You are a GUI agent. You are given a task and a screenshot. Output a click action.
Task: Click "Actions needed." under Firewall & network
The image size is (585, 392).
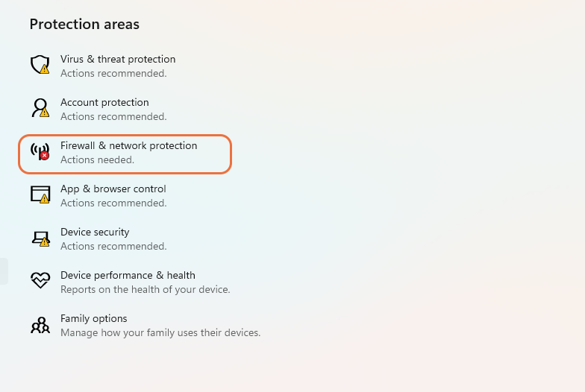(97, 160)
